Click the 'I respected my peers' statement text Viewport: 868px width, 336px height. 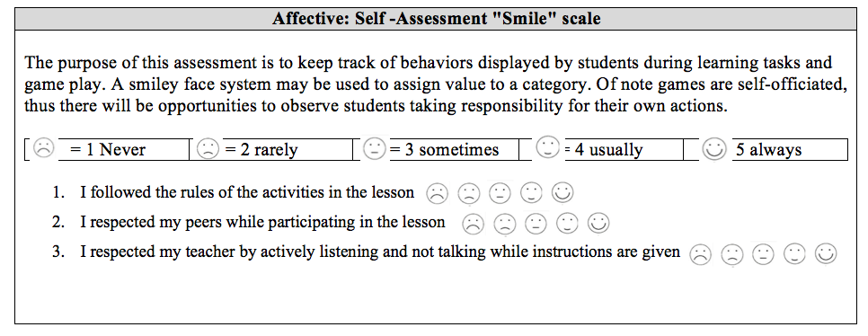262,223
